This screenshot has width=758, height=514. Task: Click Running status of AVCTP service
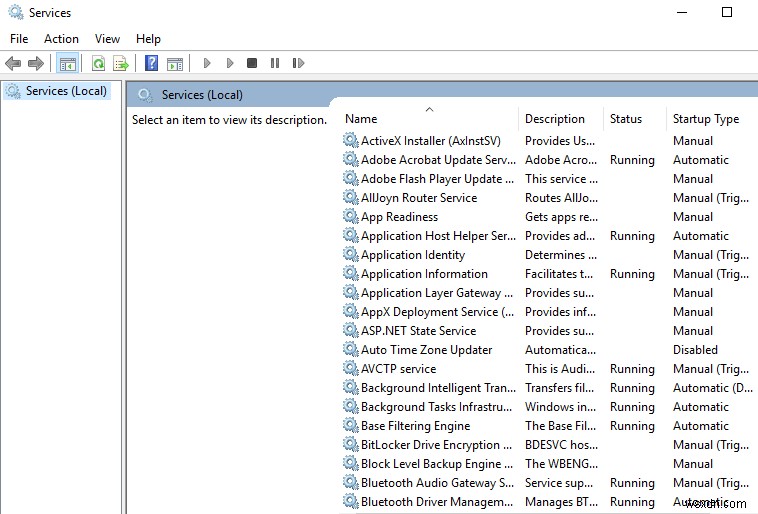[x=632, y=369]
